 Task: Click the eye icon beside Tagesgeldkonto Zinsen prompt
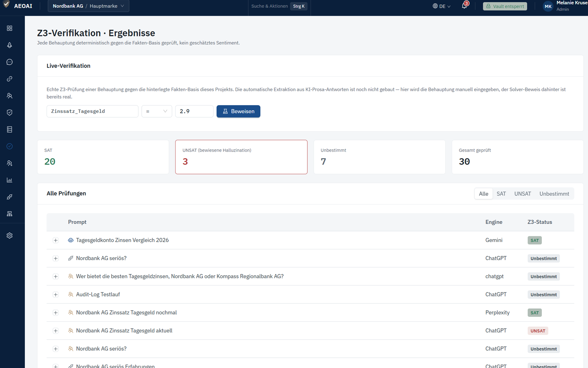[71, 240]
